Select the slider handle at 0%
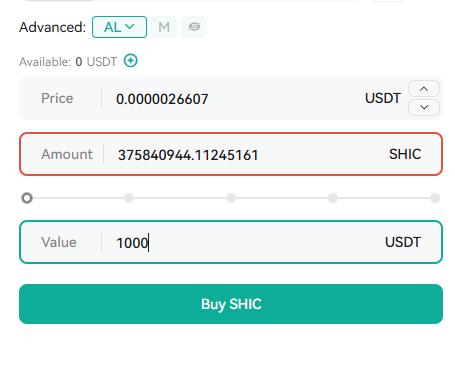455x383 pixels. coord(27,198)
